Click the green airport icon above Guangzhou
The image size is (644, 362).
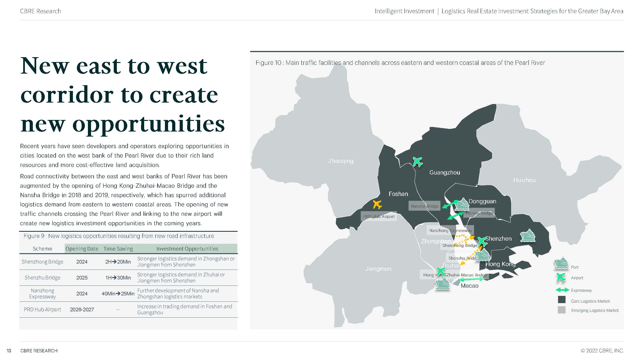pos(418,162)
